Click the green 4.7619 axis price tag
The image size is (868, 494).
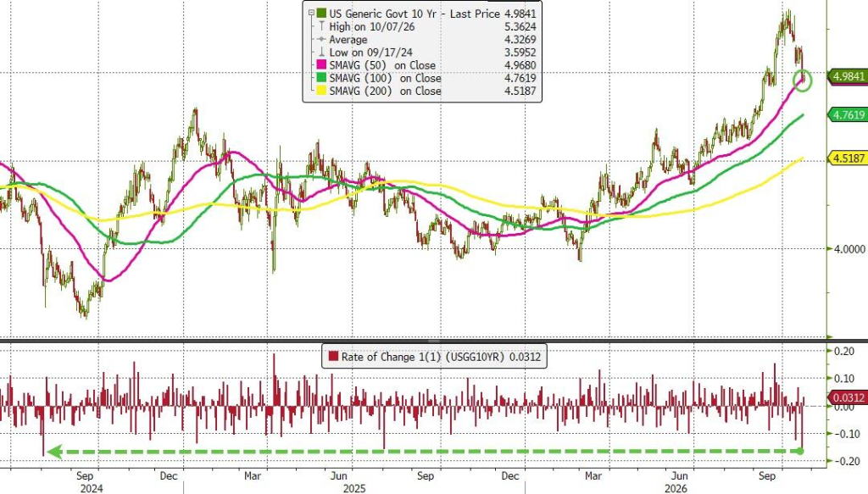tap(848, 115)
